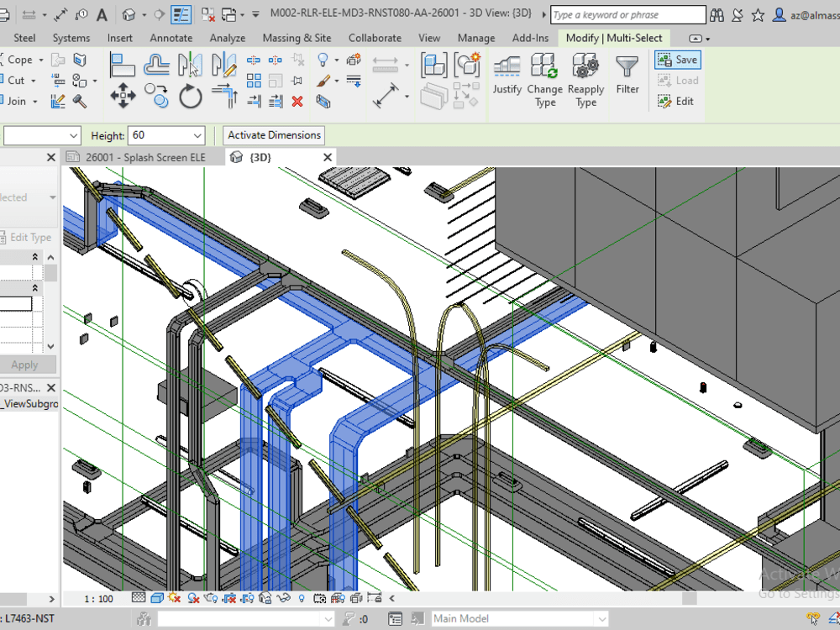This screenshot has width=840, height=630.
Task: Toggle Unlocked 3D View house icon
Action: tap(265, 598)
